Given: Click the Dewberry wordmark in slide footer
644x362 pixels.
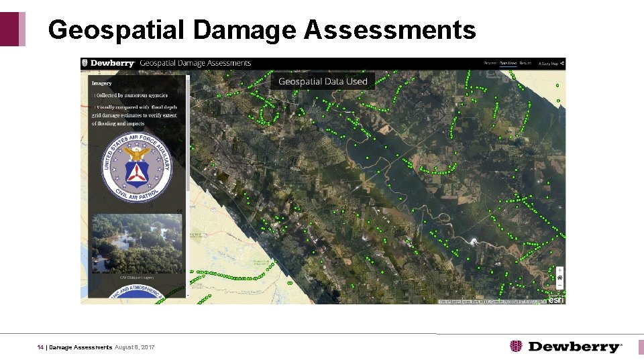Looking at the screenshot, I should (x=575, y=347).
